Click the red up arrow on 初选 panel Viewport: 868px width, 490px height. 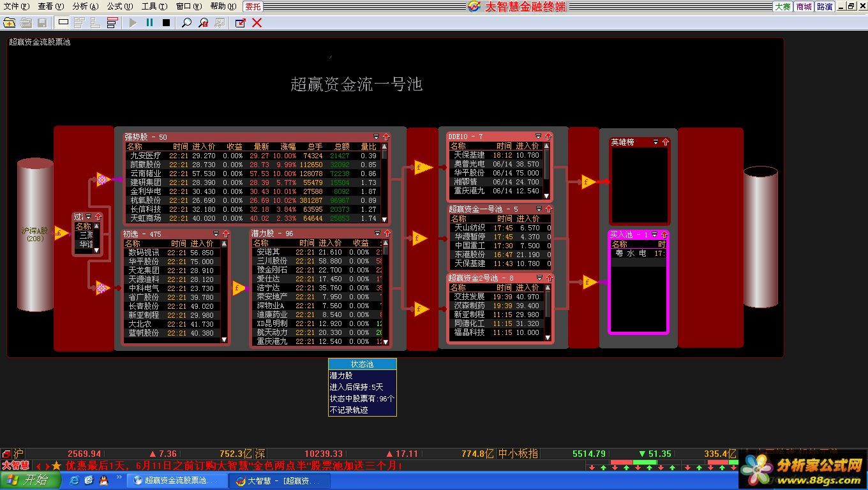[225, 234]
